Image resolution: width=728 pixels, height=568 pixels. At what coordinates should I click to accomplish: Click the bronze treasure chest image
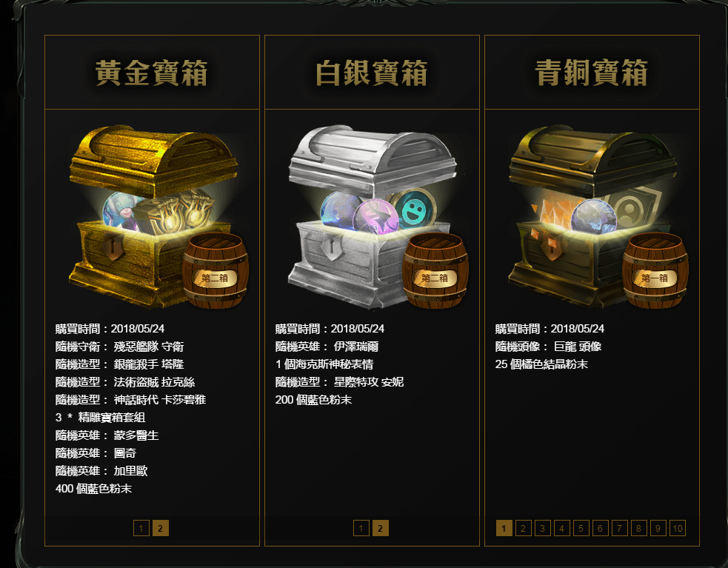click(x=592, y=216)
